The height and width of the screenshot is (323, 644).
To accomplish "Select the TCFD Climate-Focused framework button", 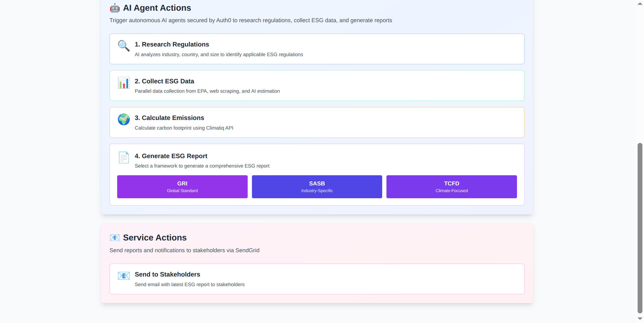I will tap(451, 187).
